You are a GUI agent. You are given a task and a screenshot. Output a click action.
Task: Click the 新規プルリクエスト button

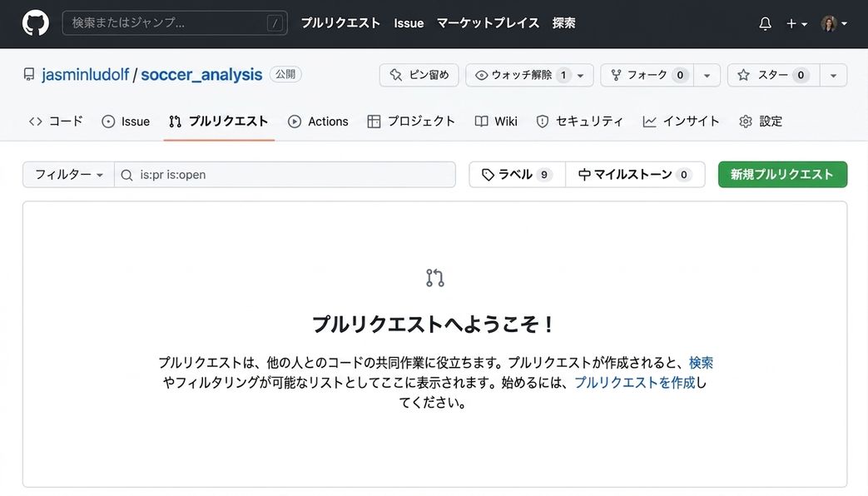pyautogui.click(x=782, y=175)
